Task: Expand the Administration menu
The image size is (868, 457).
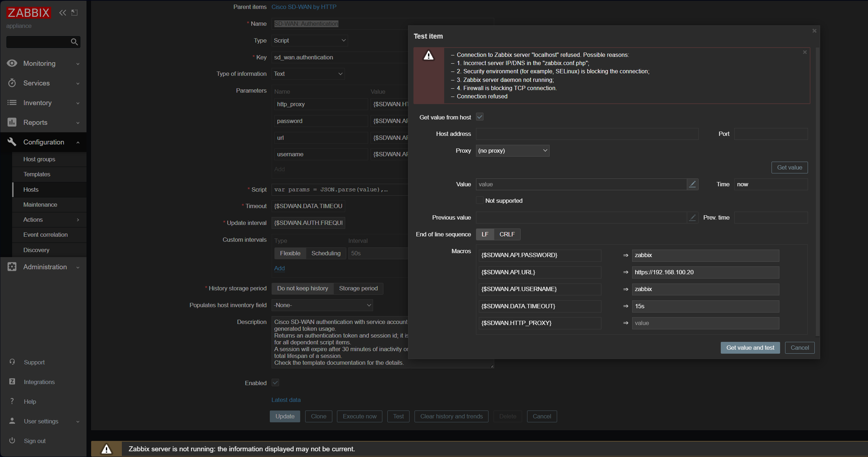Action: 78,267
